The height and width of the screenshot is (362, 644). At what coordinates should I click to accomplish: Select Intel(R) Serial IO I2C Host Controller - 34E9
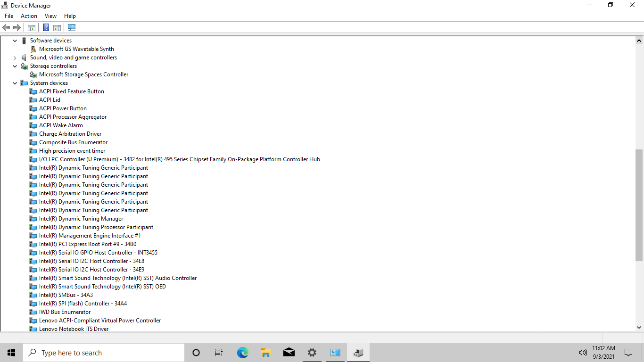coord(91,270)
